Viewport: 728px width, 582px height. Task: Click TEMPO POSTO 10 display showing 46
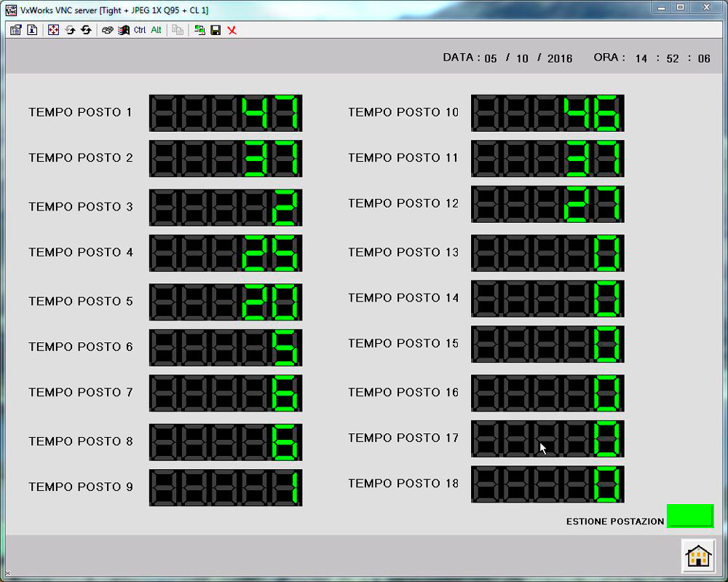pyautogui.click(x=548, y=113)
